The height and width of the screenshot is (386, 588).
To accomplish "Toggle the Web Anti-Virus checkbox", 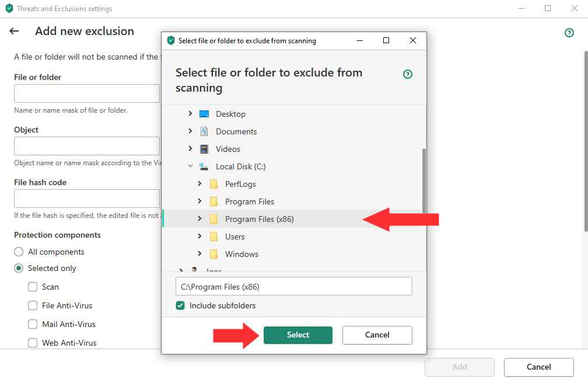I will pyautogui.click(x=33, y=343).
